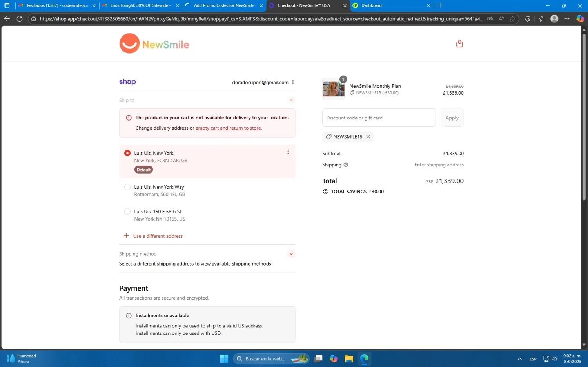
Task: Open File Explorer from the taskbar
Action: click(x=348, y=359)
